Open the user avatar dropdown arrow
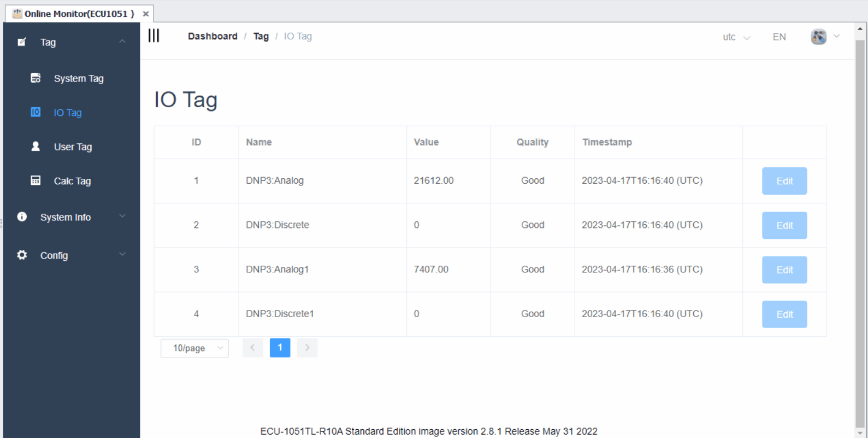 (x=836, y=36)
